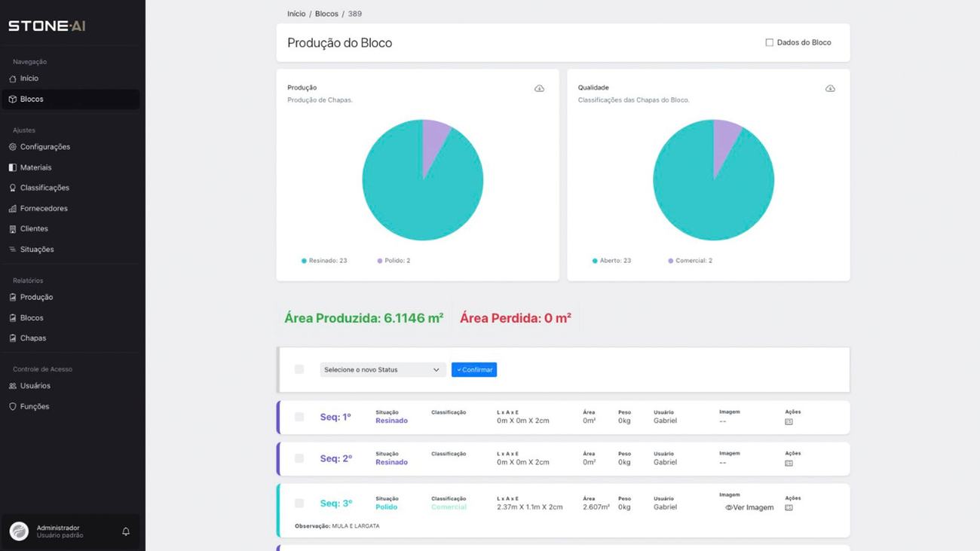Viewport: 980px width, 551px height.
Task: Toggle the Dados do Bloco checkbox
Action: pyautogui.click(x=769, y=42)
